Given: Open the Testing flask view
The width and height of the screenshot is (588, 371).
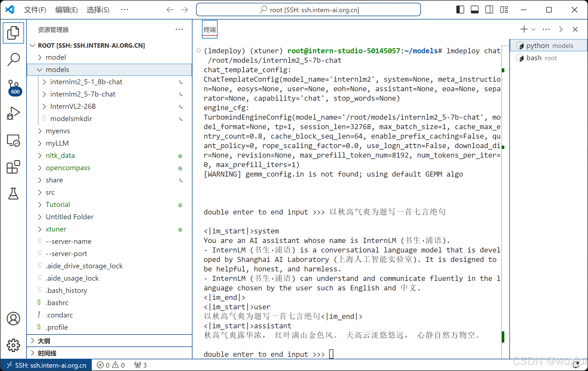Looking at the screenshot, I should pos(13,193).
